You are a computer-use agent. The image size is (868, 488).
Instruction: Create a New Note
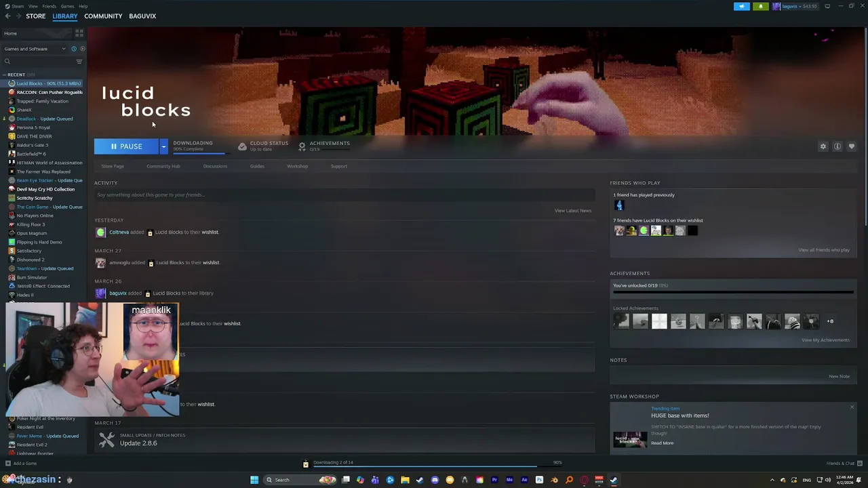click(x=839, y=377)
